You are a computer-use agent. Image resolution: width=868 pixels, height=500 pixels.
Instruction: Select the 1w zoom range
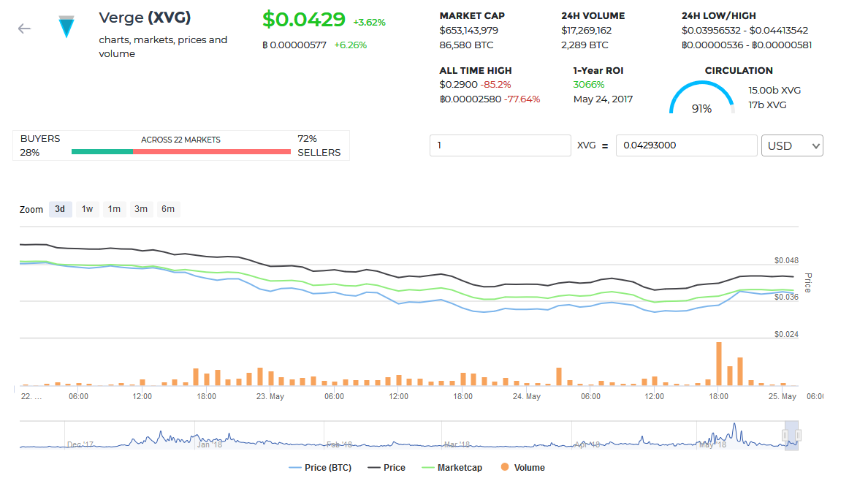[87, 209]
